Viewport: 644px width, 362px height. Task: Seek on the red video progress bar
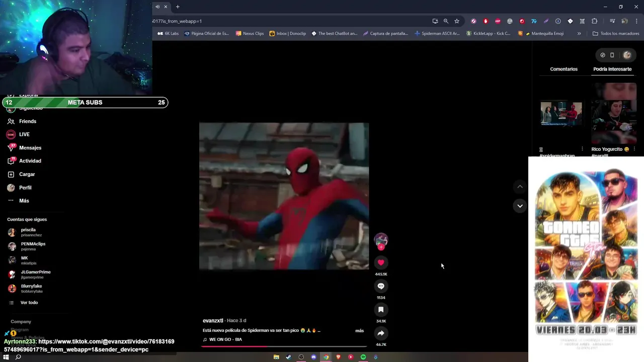coord(284,346)
